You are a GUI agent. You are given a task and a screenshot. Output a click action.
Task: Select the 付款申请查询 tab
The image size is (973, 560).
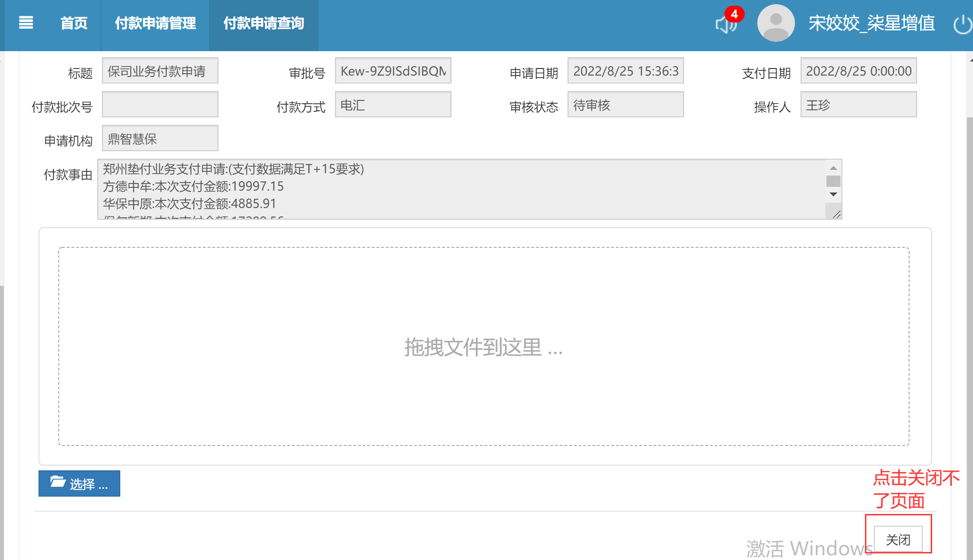click(x=264, y=23)
